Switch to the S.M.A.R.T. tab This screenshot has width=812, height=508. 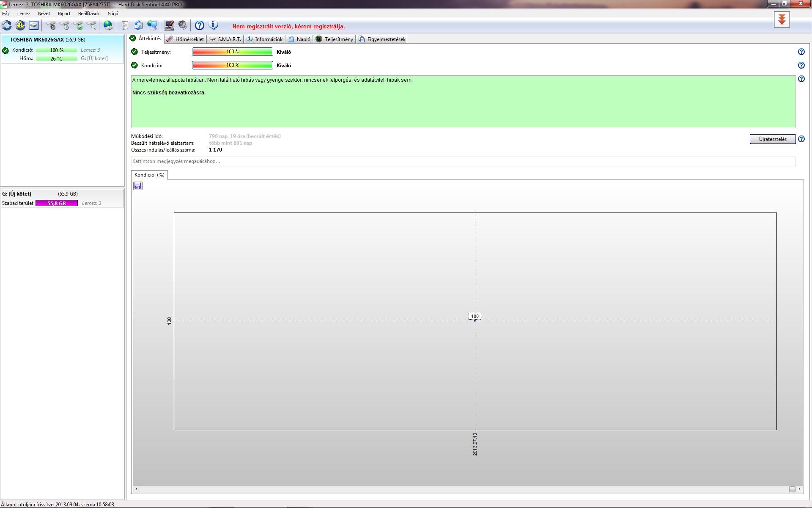225,39
